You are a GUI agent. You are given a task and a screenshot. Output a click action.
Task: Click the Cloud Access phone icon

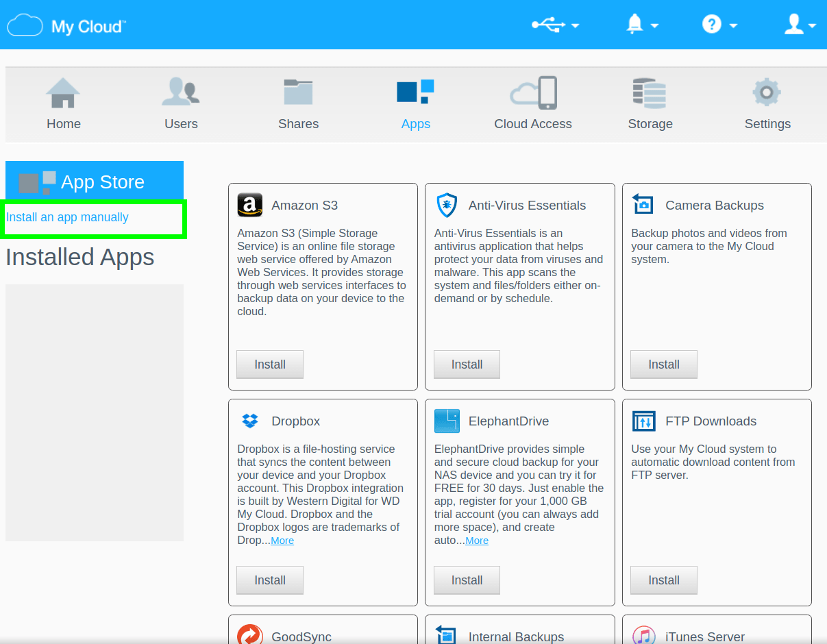click(534, 92)
